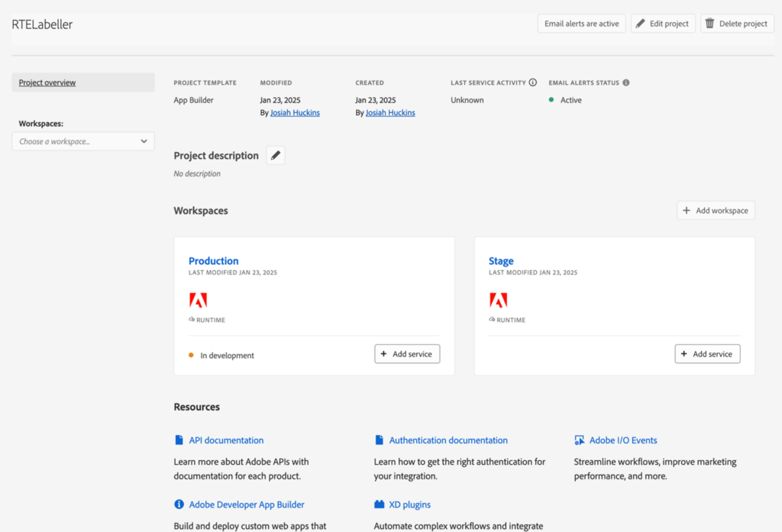Add a service to the Production workspace
This screenshot has height=532, width=782.
(407, 353)
